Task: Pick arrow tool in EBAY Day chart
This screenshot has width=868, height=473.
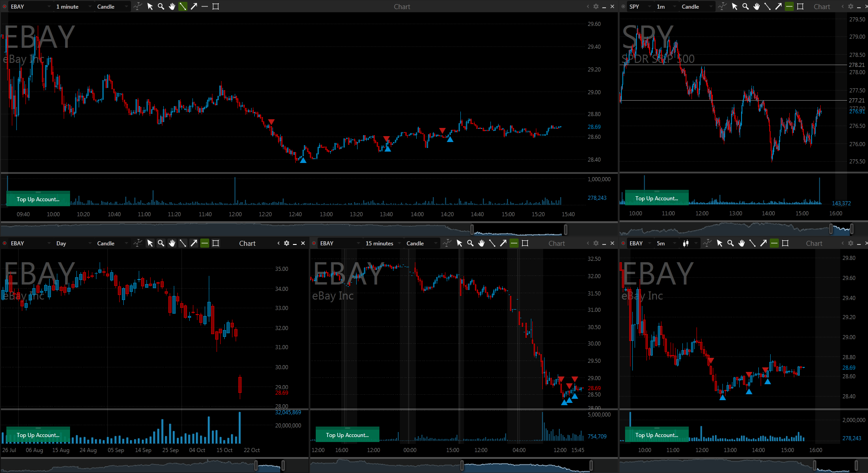Action: pos(194,243)
